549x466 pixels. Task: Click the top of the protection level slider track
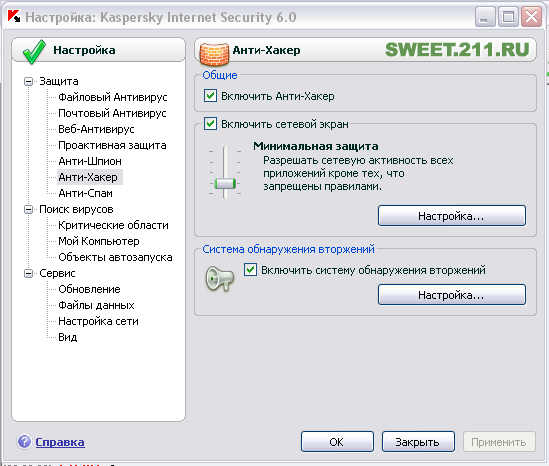tap(225, 149)
